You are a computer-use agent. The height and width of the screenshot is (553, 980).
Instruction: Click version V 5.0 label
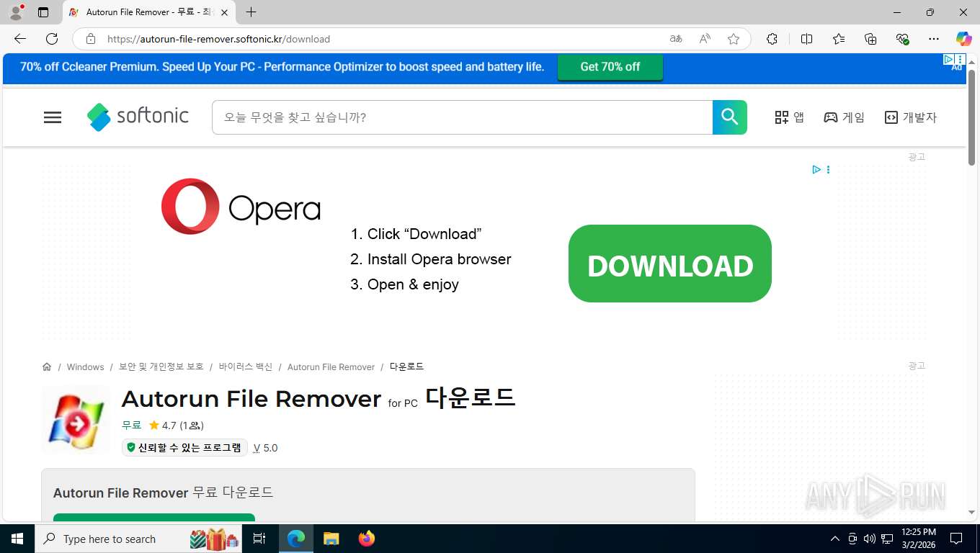pos(265,448)
